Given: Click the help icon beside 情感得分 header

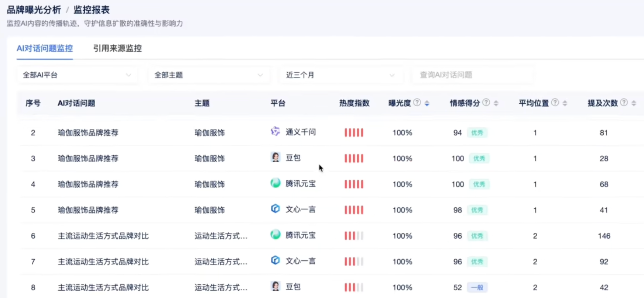Looking at the screenshot, I should pyautogui.click(x=486, y=103).
